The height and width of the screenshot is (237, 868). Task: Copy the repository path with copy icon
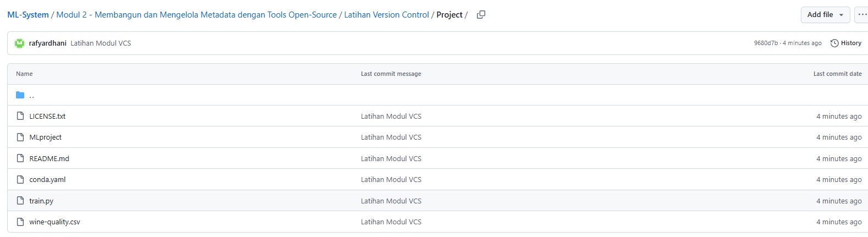point(481,15)
